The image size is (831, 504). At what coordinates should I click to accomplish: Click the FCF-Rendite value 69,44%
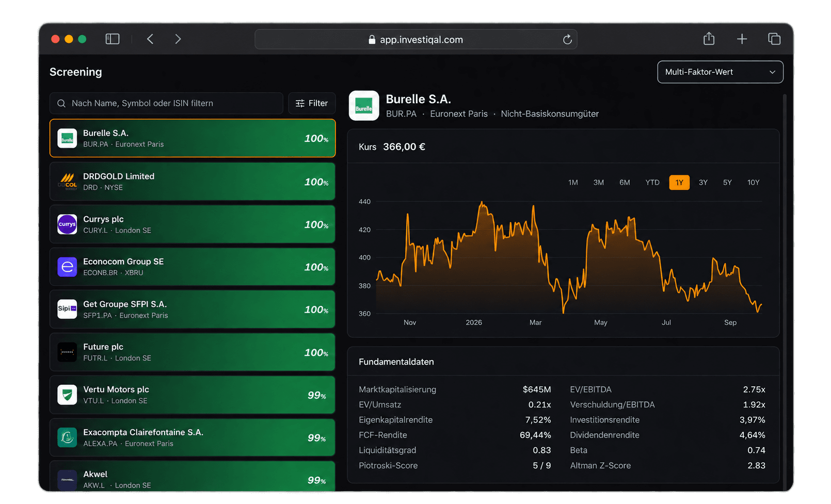pyautogui.click(x=535, y=435)
